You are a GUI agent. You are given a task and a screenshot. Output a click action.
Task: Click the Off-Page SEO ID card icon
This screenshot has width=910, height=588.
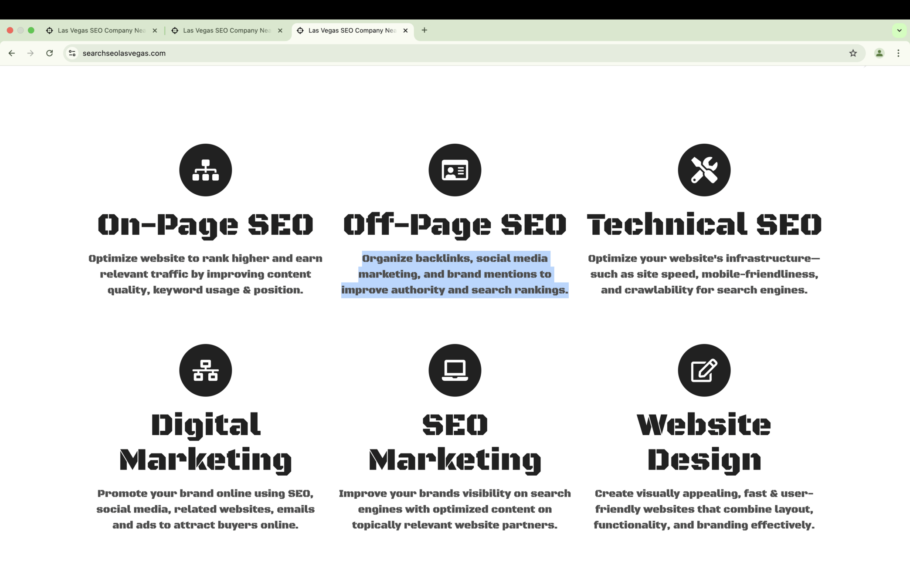click(x=455, y=170)
